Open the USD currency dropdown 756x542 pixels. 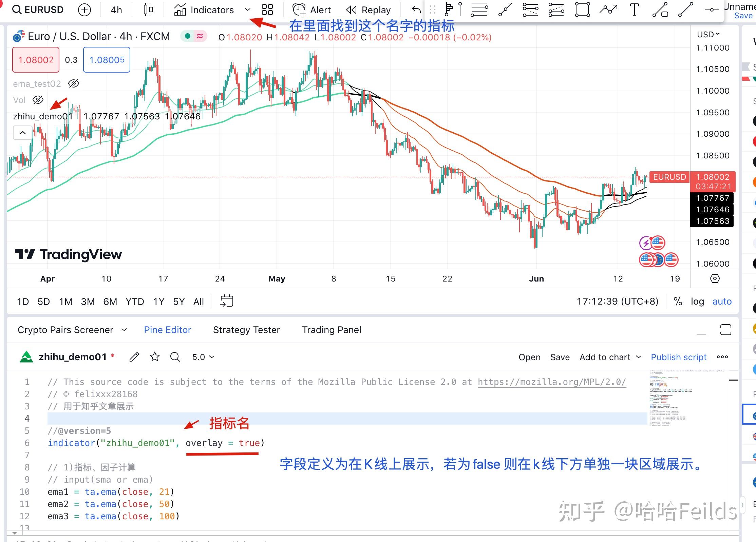708,35
